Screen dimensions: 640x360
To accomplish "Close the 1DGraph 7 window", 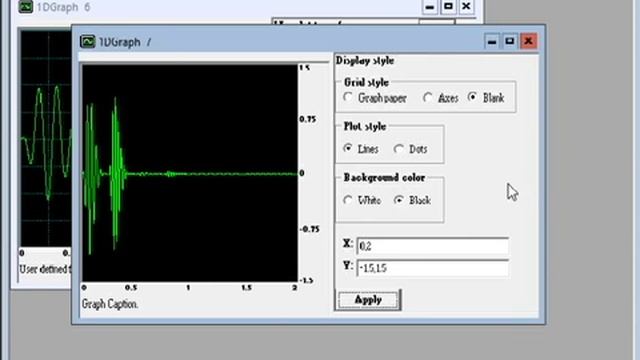I will click(528, 41).
